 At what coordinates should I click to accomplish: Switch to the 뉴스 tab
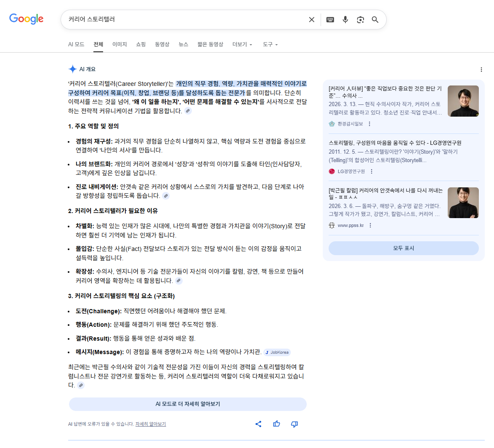tap(183, 44)
